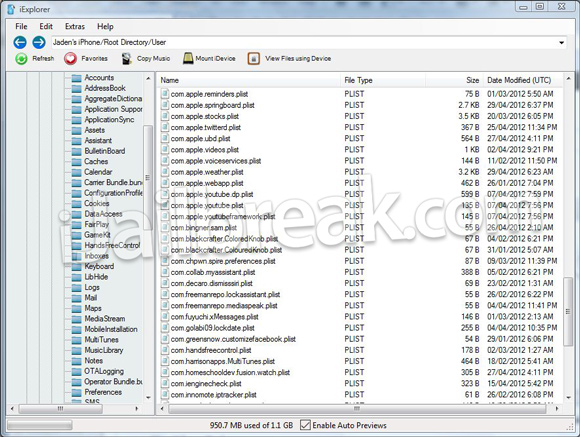Click the file list vertical scrollbar thumb
580x437 pixels.
(x=568, y=312)
